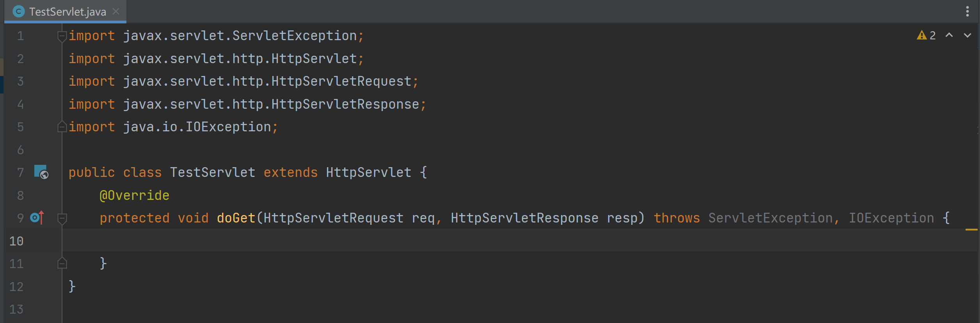Click line number 9 to select that line
The image size is (980, 323).
click(20, 218)
